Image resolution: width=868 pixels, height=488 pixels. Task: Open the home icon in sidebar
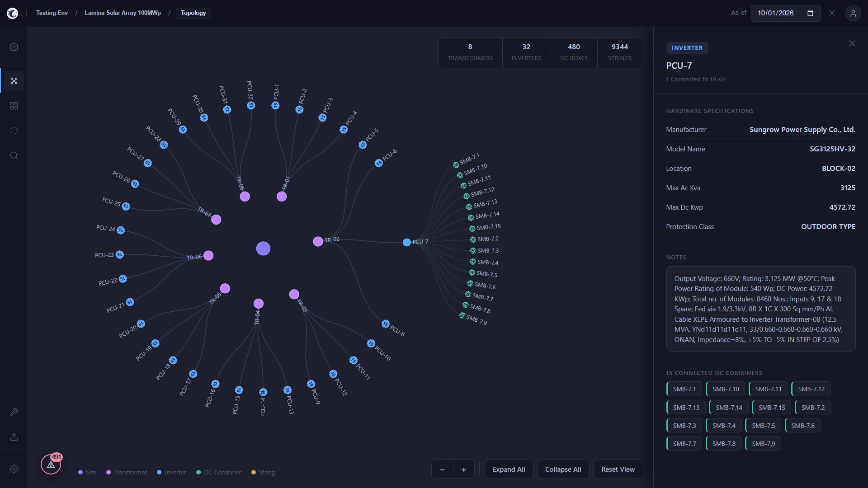(x=14, y=47)
